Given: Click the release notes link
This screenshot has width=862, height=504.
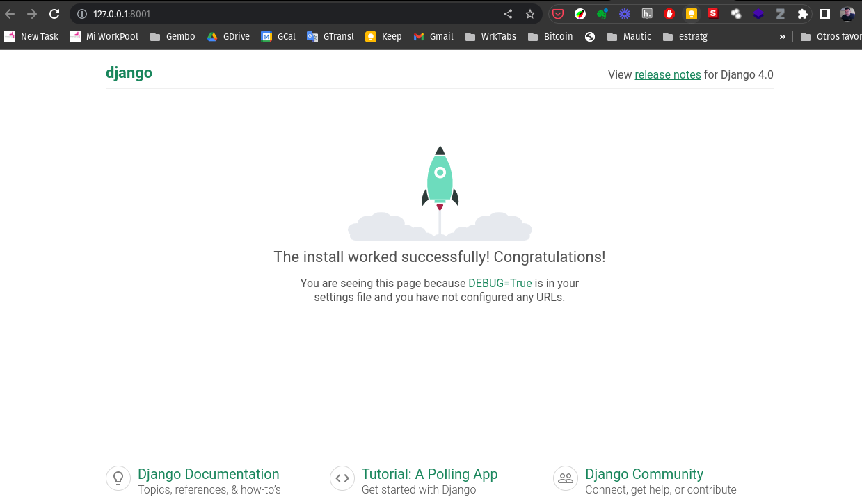Looking at the screenshot, I should click(668, 74).
